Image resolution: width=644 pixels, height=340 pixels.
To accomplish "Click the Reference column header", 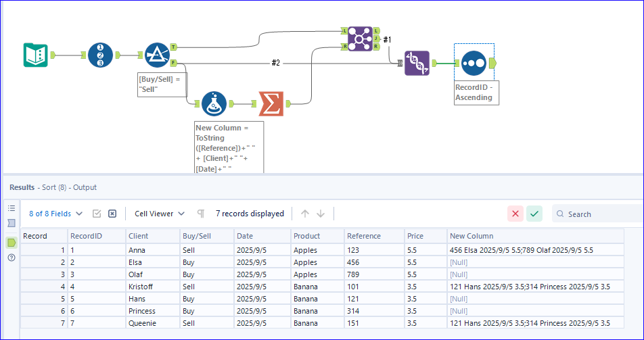I will (374, 236).
